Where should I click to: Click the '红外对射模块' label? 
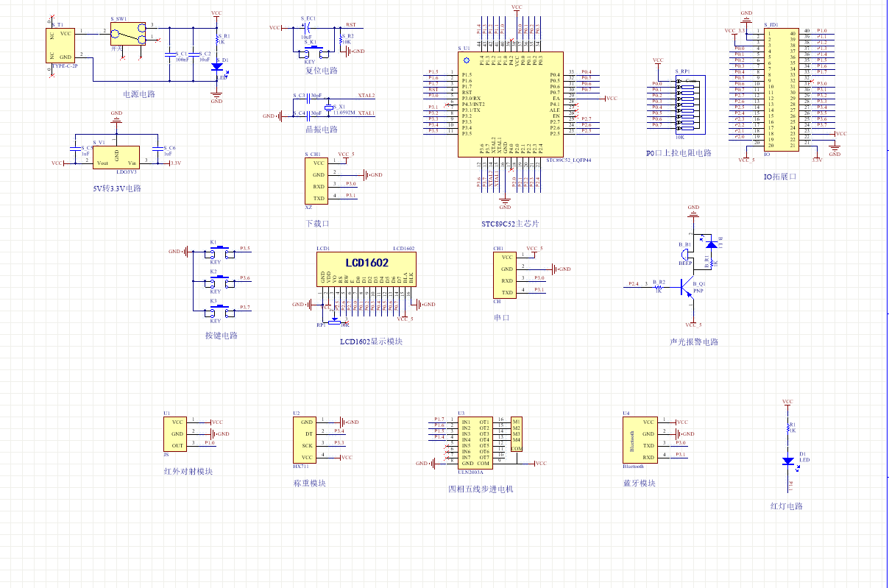pos(188,471)
